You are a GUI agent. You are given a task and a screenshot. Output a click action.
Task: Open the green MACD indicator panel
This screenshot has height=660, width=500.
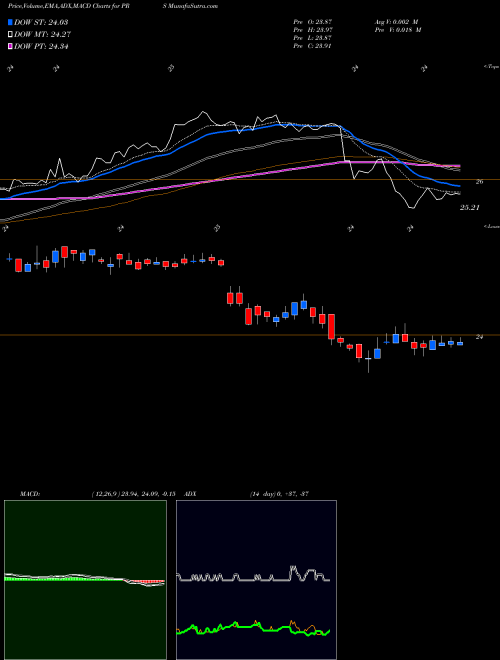pos(85,580)
